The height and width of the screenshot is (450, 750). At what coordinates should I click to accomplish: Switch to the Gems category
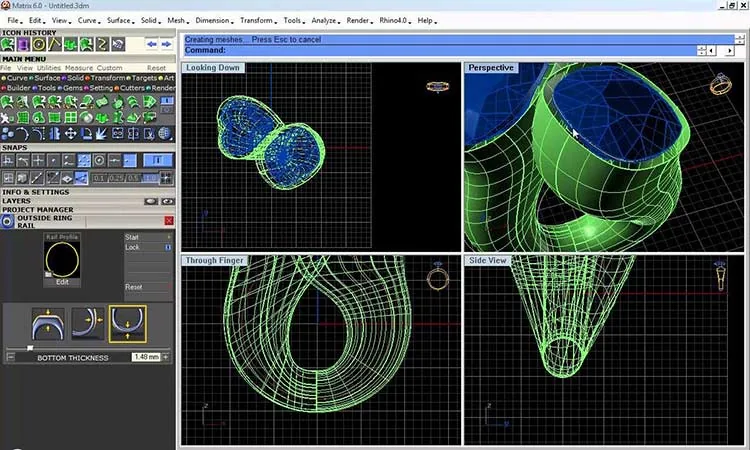[70, 88]
